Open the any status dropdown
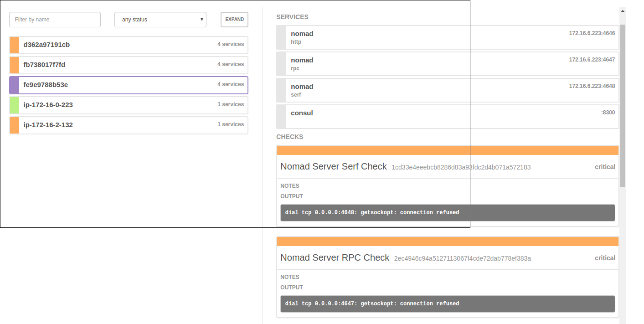This screenshot has height=324, width=644. coord(160,20)
